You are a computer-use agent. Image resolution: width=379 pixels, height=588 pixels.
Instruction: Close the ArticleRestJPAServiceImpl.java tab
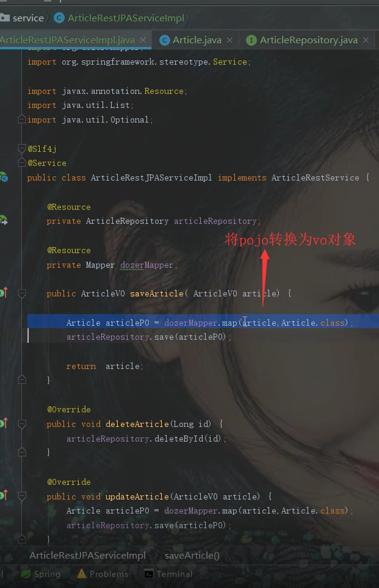(143, 40)
